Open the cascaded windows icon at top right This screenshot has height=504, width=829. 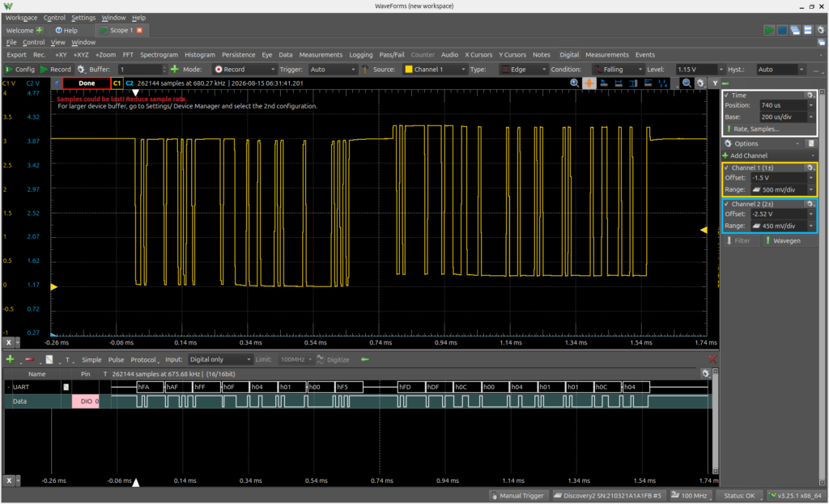(795, 30)
